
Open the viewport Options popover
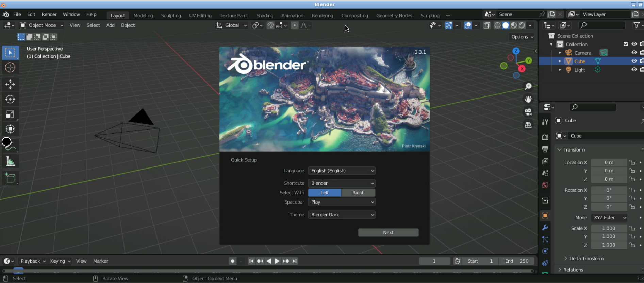tap(522, 37)
